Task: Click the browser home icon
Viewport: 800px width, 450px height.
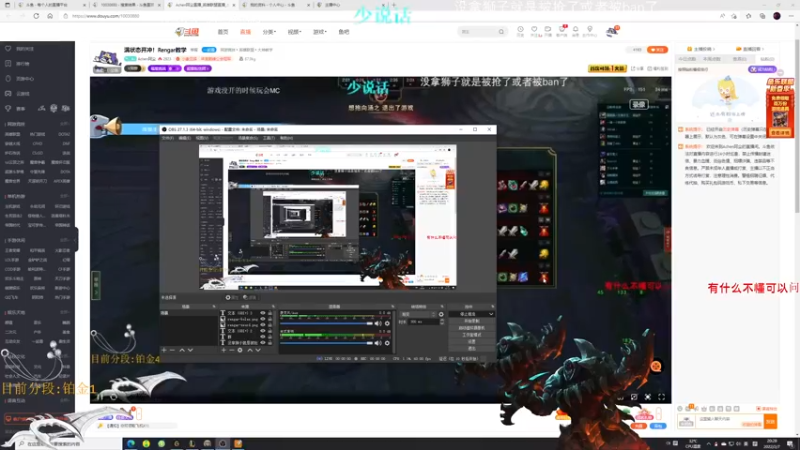Action: coord(50,16)
